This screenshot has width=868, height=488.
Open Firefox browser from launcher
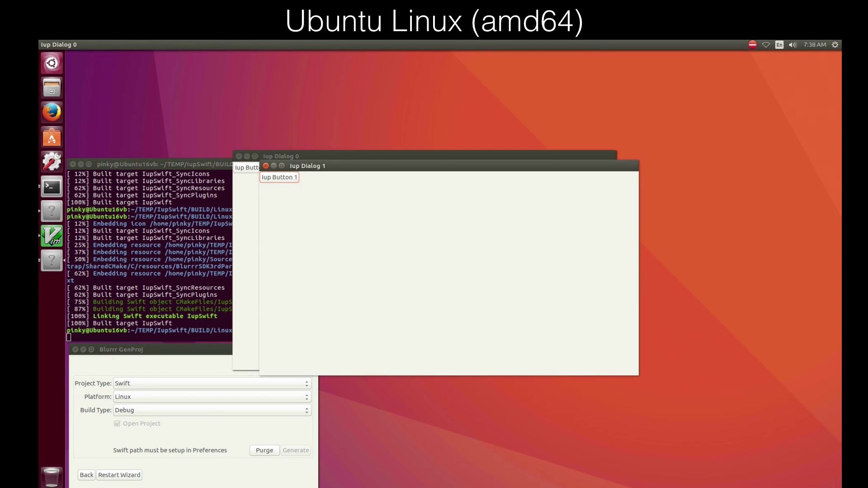tap(52, 112)
